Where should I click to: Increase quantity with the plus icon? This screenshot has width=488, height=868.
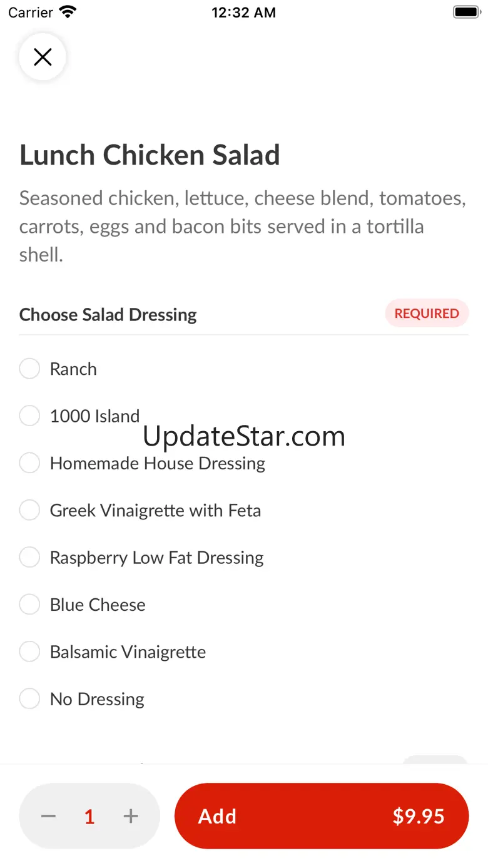131,816
